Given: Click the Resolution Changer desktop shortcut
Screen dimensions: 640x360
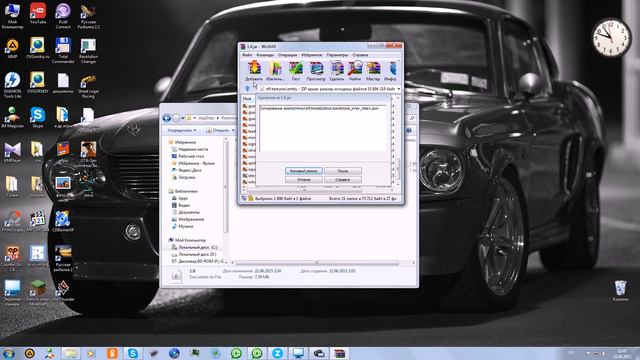Looking at the screenshot, I should click(x=88, y=51).
